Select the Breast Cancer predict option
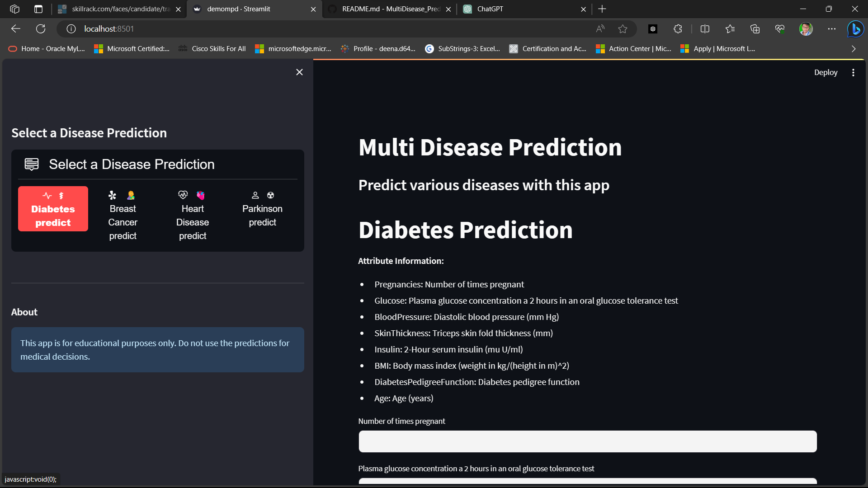The image size is (868, 488). 123,215
